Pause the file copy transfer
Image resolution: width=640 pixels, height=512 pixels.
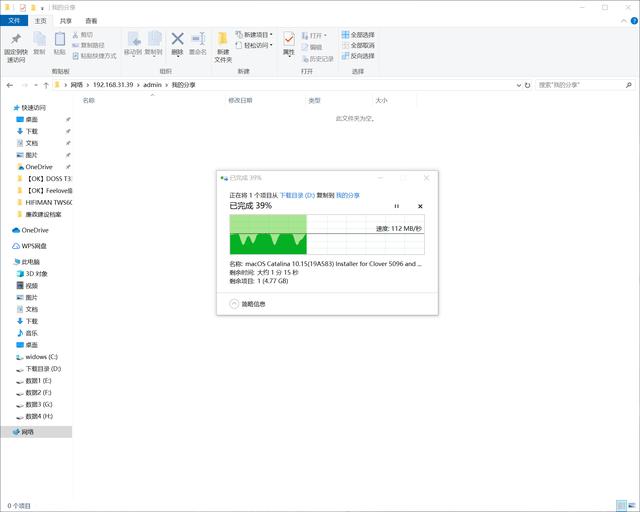[397, 206]
